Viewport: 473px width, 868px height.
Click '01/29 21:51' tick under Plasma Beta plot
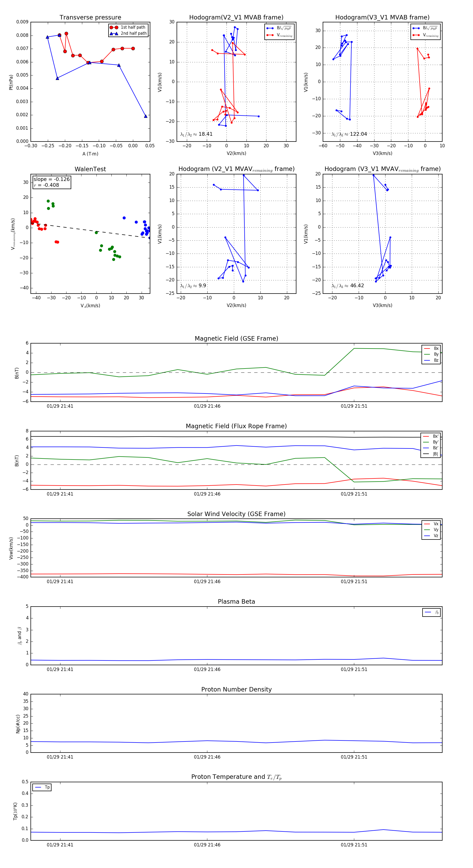click(x=354, y=669)
